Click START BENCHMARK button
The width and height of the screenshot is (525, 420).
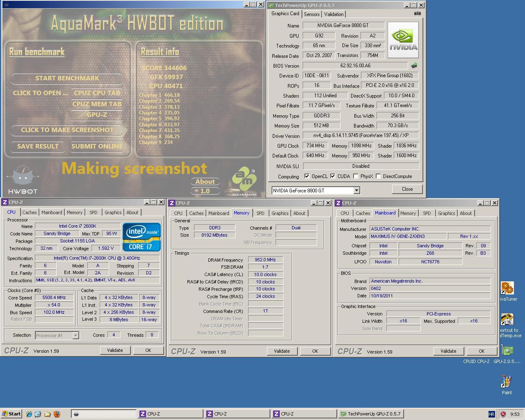(x=67, y=78)
